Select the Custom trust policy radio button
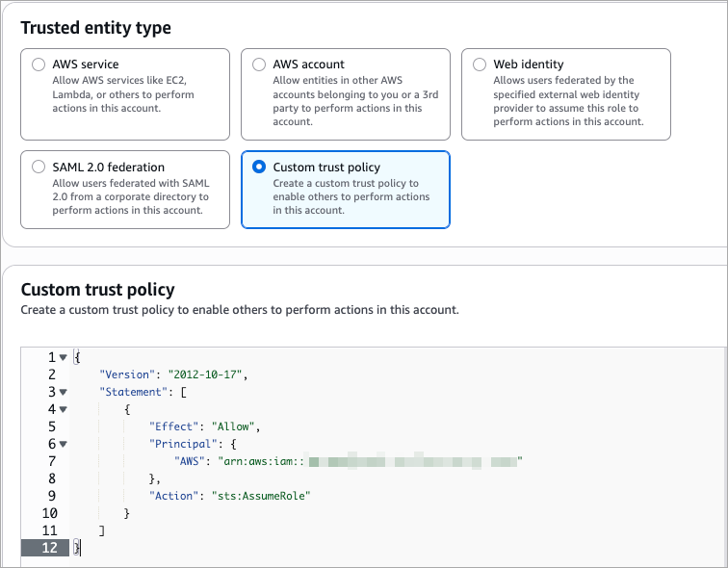Screen dimensions: 728x568 coord(259,167)
